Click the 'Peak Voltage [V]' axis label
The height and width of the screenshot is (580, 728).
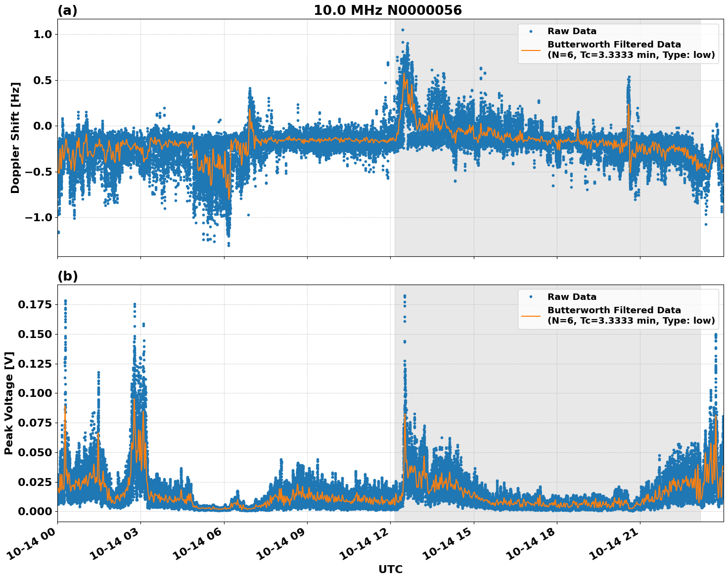point(9,403)
